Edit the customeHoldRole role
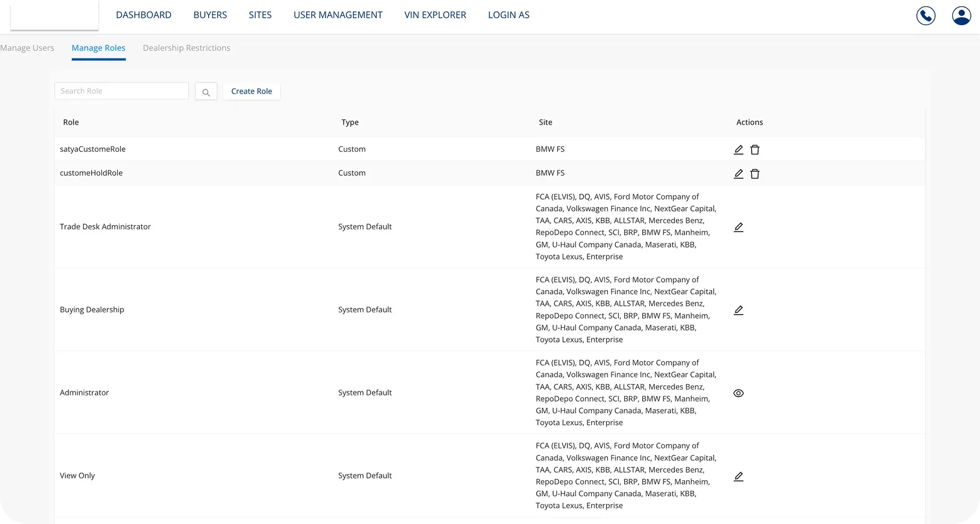Viewport: 980px width, 524px height. point(738,174)
